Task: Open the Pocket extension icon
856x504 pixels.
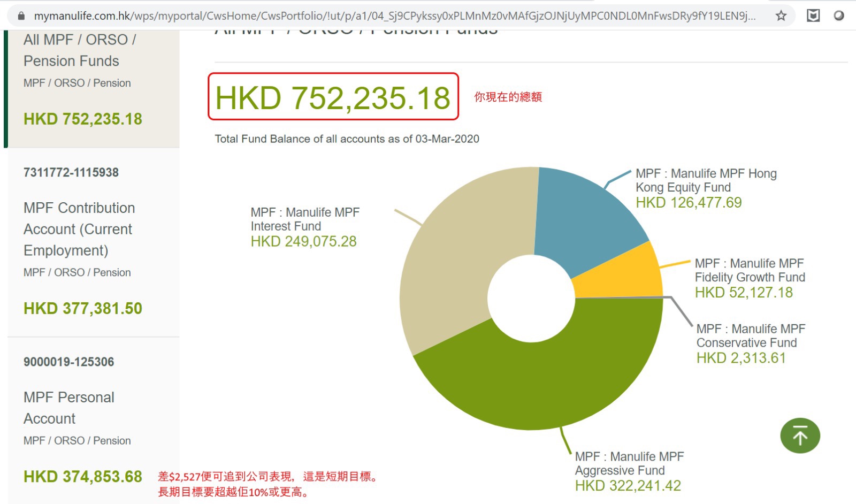Action: [813, 16]
